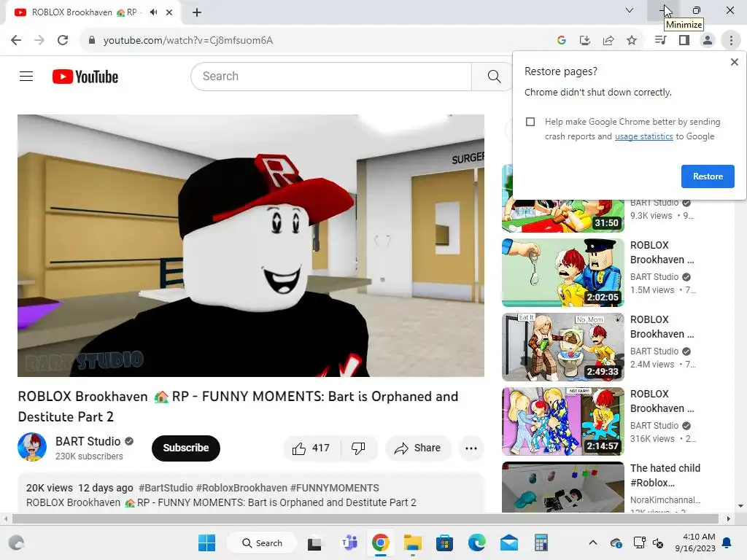Click the install app icon in address bar
This screenshot has width=747, height=560.
pos(584,41)
